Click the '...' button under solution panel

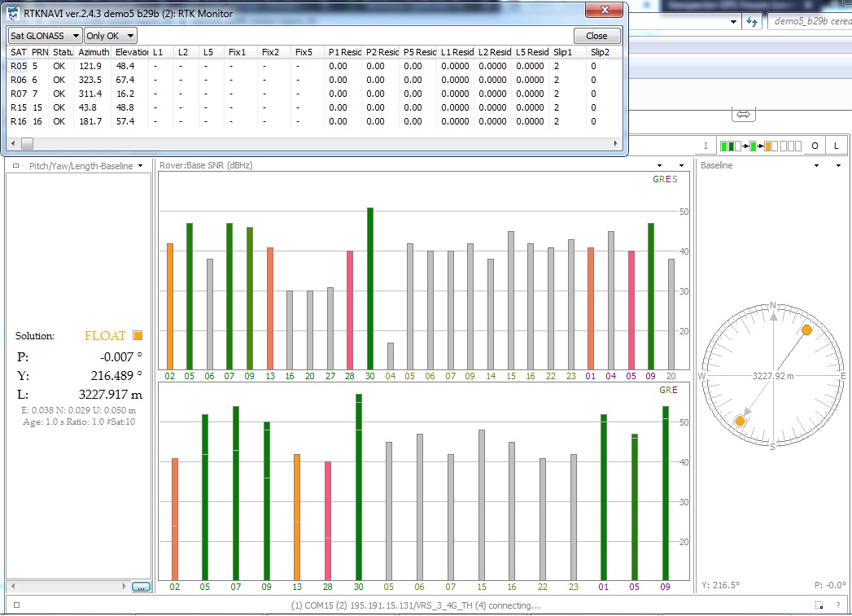pyautogui.click(x=141, y=587)
